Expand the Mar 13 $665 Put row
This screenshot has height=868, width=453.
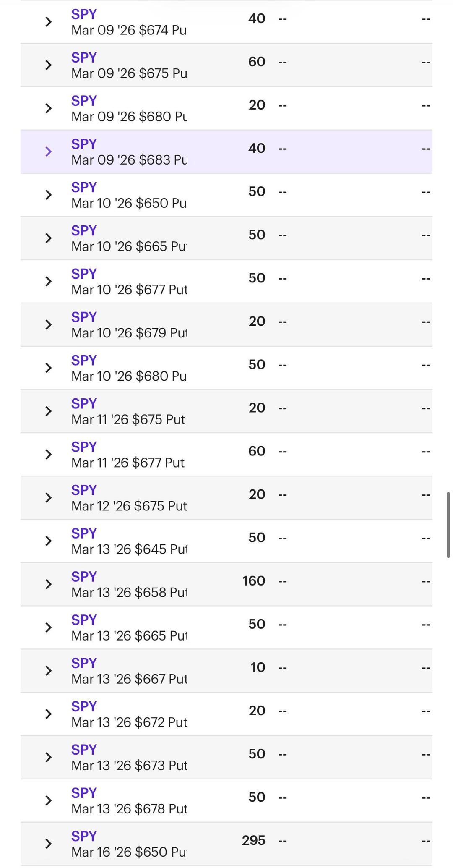(48, 627)
